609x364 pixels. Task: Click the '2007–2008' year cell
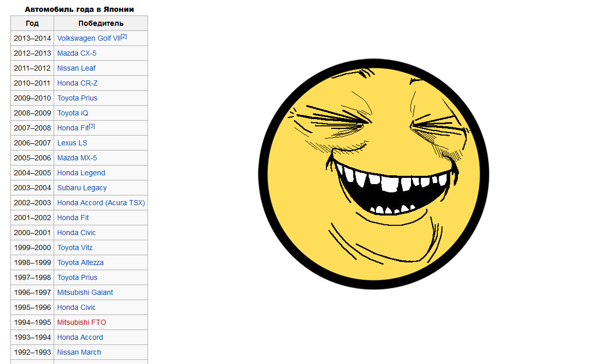click(32, 128)
